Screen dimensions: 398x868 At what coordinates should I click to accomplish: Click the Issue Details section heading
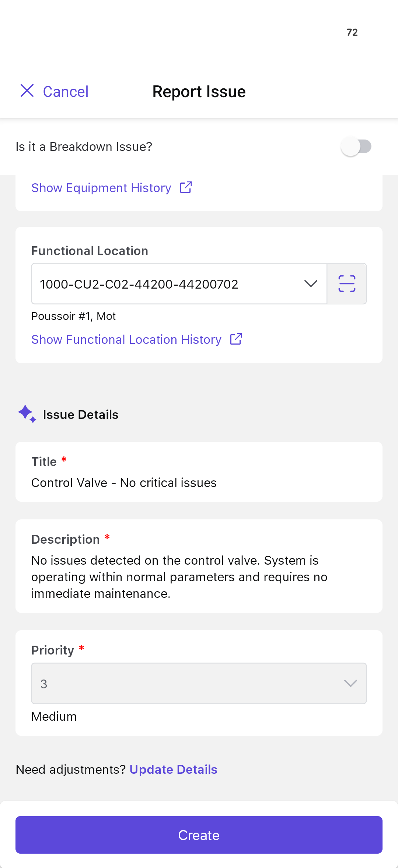click(81, 415)
